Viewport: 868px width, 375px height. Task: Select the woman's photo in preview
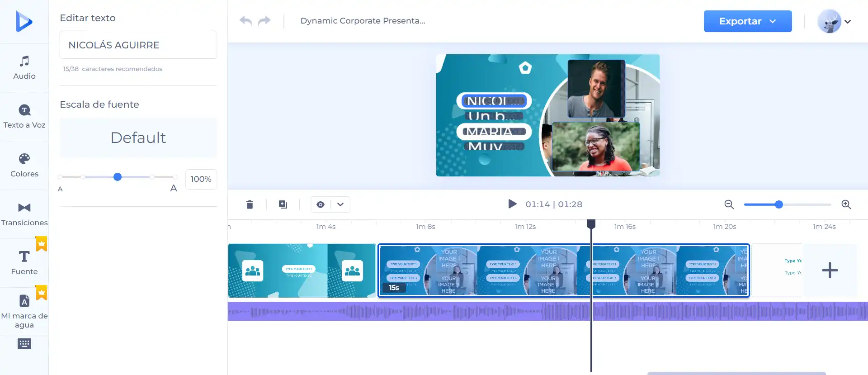[x=596, y=147]
